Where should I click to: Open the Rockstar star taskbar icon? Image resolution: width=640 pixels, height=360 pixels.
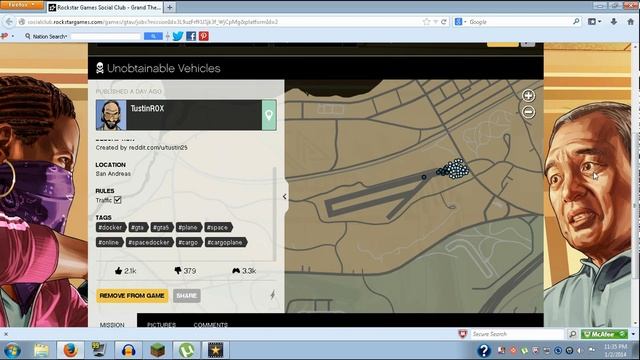coord(216,351)
